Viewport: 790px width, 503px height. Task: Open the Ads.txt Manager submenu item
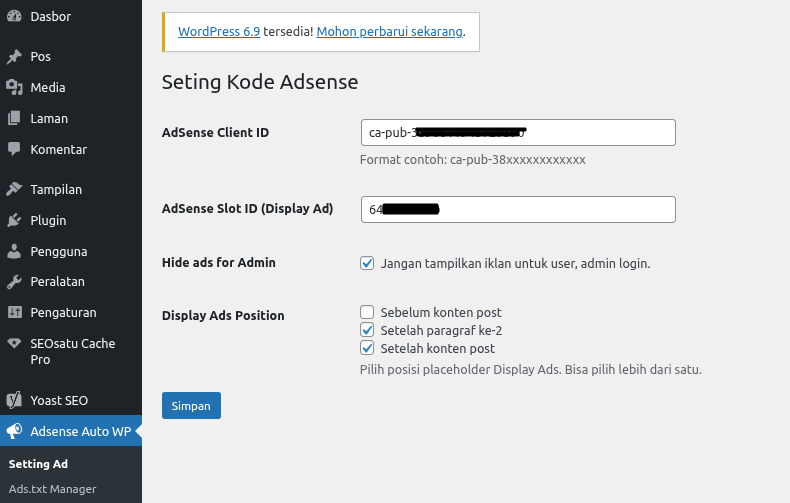[52, 489]
